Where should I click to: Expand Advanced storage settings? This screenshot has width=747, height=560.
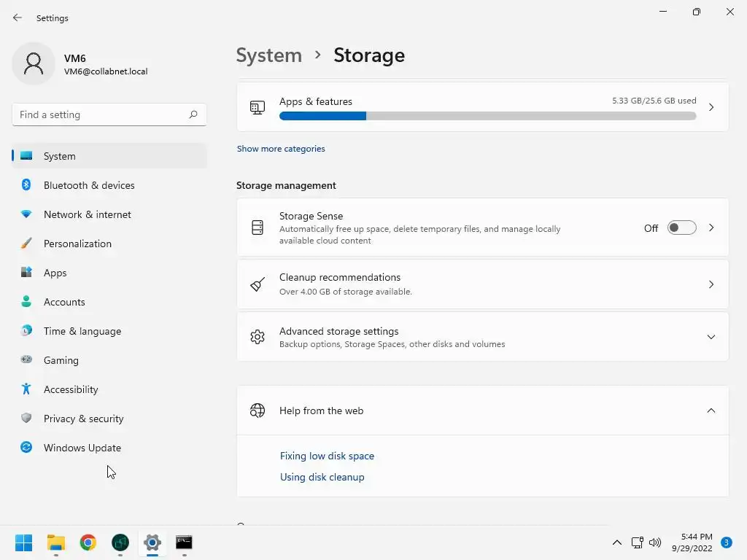[x=711, y=337]
